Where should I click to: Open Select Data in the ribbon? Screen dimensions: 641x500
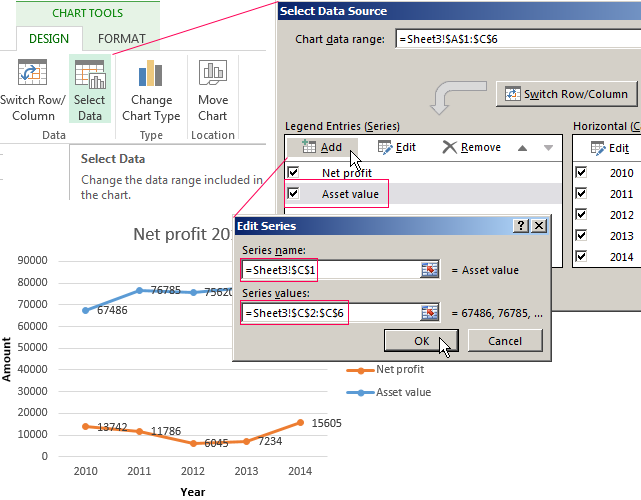[x=89, y=77]
